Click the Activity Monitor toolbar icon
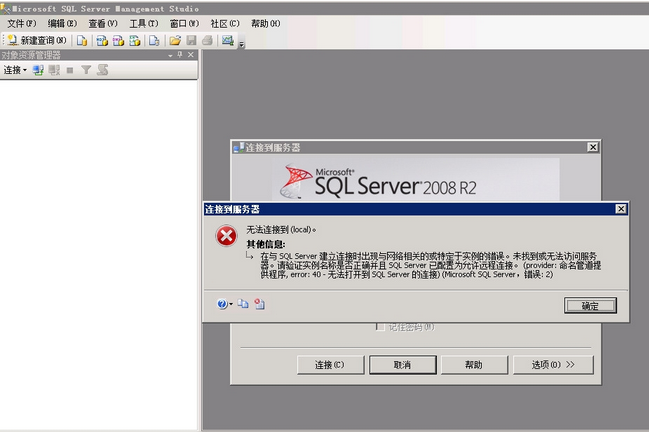The image size is (649, 432). (x=228, y=40)
